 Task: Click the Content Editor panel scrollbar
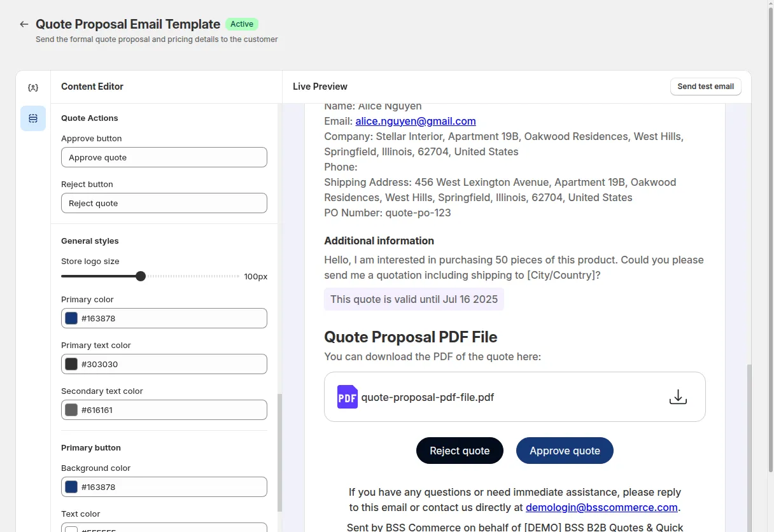280,452
